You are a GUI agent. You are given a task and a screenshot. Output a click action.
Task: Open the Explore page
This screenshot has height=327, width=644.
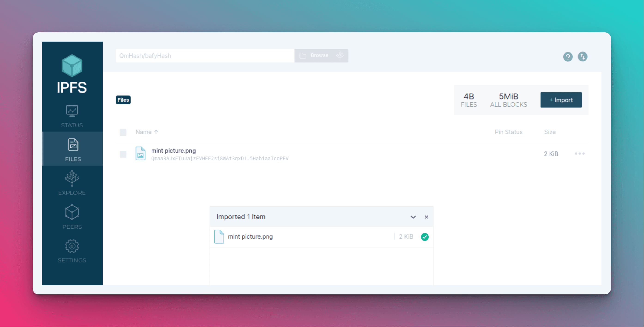[x=72, y=183]
